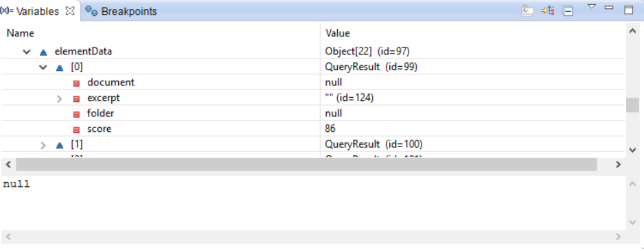Close the Variables view tab
This screenshot has height=249, width=644.
pos(70,11)
